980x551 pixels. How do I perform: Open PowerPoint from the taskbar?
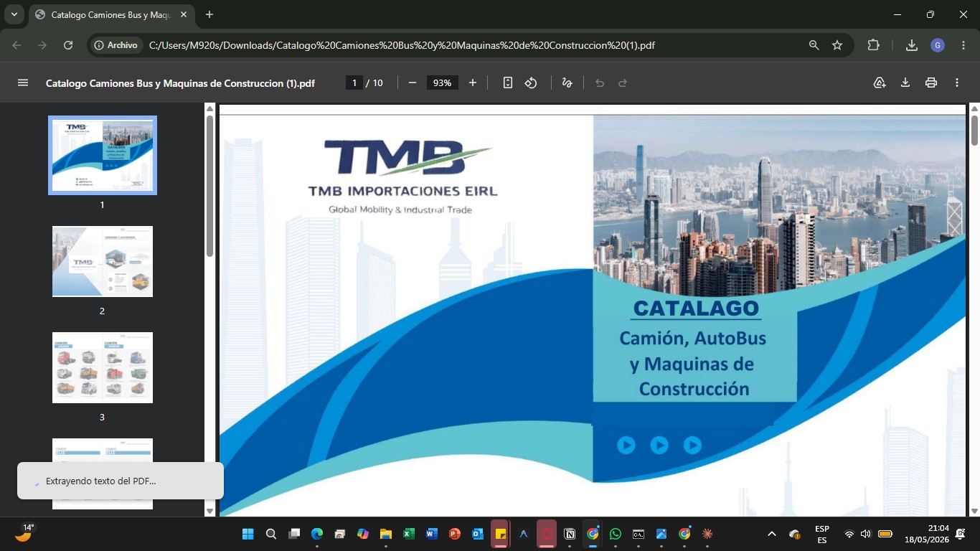tap(455, 534)
